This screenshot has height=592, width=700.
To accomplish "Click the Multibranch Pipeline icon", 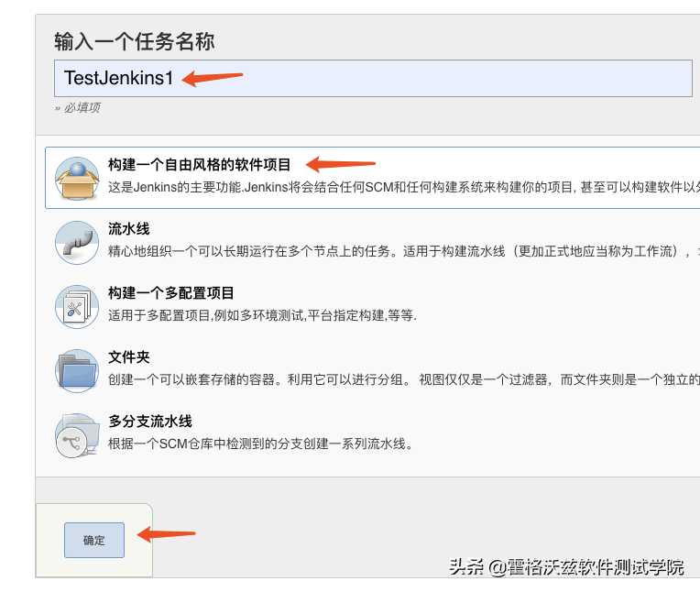I will [77, 435].
